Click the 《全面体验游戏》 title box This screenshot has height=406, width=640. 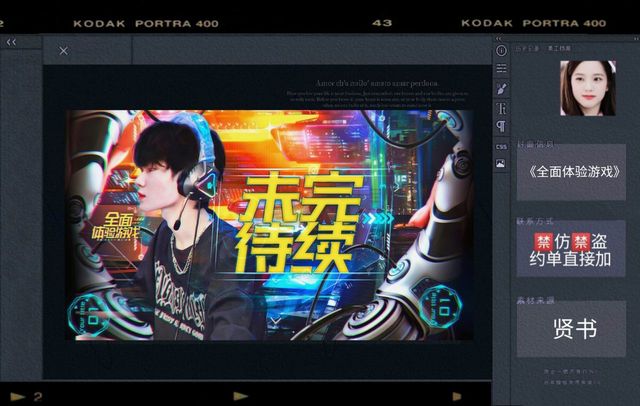click(571, 172)
